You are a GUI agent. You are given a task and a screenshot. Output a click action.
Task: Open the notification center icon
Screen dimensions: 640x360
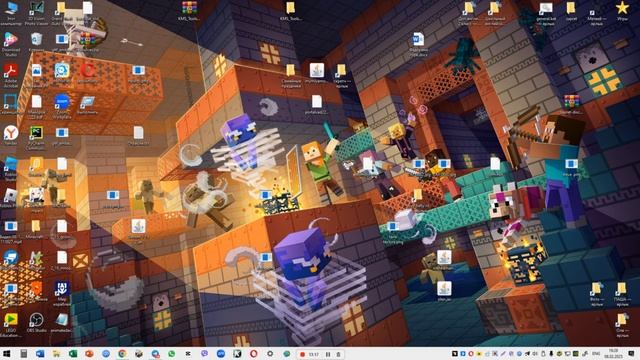tap(631, 354)
